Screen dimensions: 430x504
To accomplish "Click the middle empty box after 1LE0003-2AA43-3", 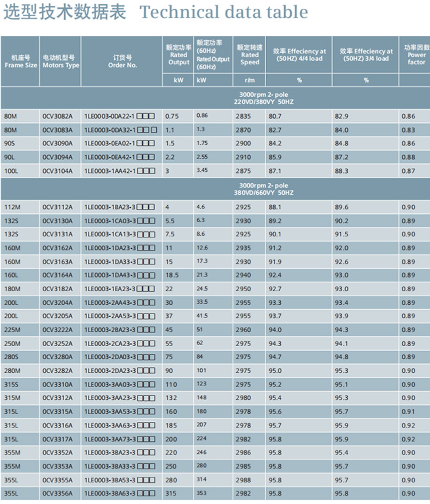I will coord(146,303).
